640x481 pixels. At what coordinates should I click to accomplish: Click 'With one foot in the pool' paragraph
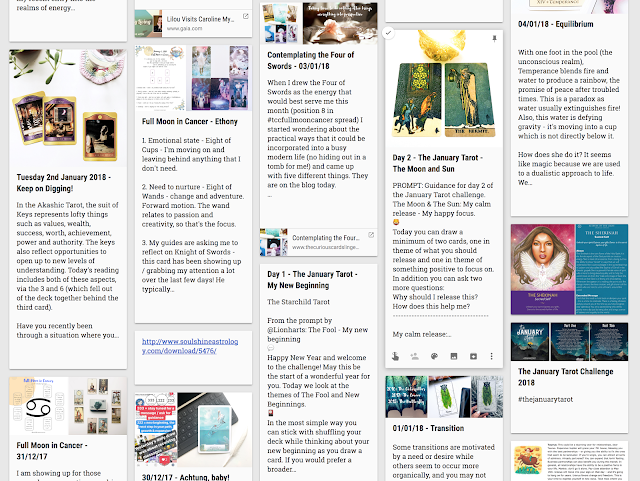[x=569, y=94]
